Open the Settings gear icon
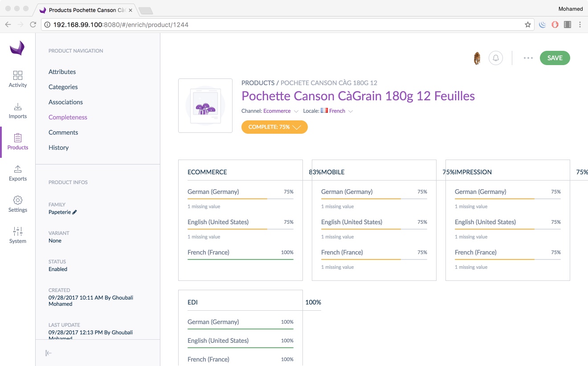This screenshot has width=588, height=366. pyautogui.click(x=17, y=204)
